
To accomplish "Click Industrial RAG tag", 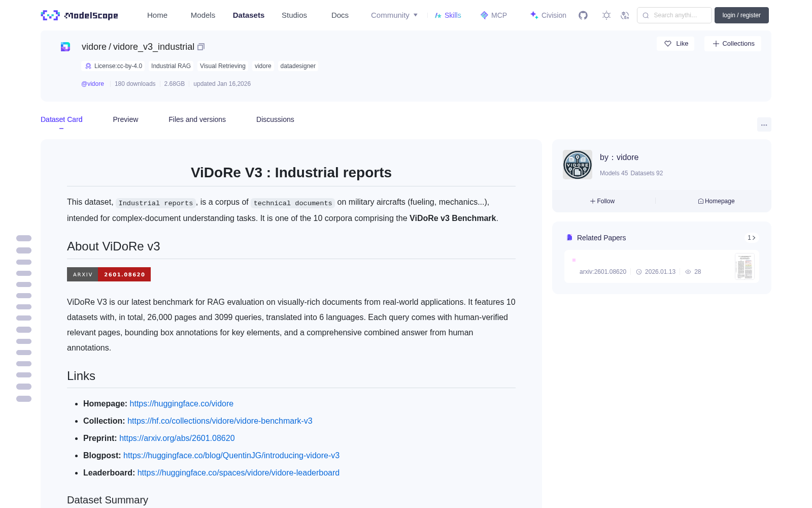I will coord(171,66).
